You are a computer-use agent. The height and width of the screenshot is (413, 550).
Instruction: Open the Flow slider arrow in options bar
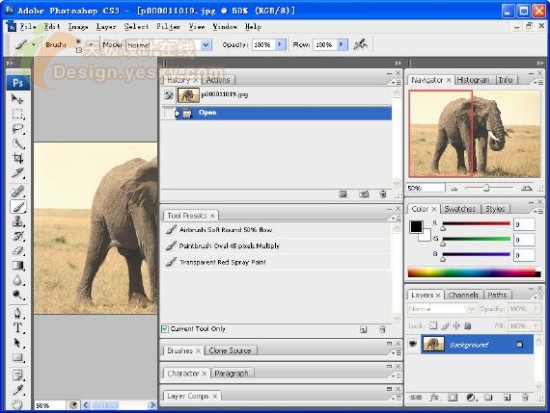point(341,45)
